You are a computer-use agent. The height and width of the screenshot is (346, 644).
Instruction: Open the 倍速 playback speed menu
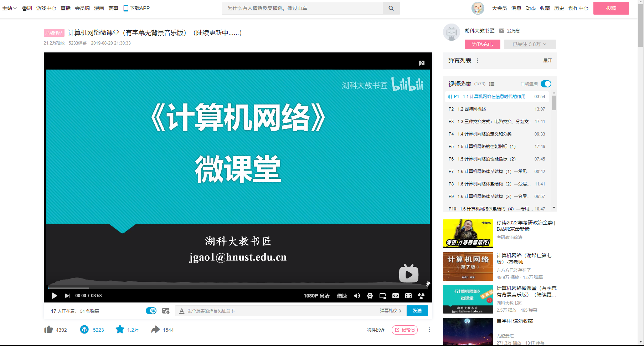pyautogui.click(x=342, y=296)
